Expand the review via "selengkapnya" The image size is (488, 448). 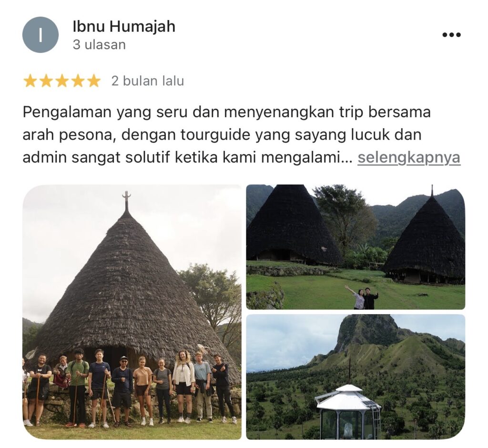coord(408,158)
